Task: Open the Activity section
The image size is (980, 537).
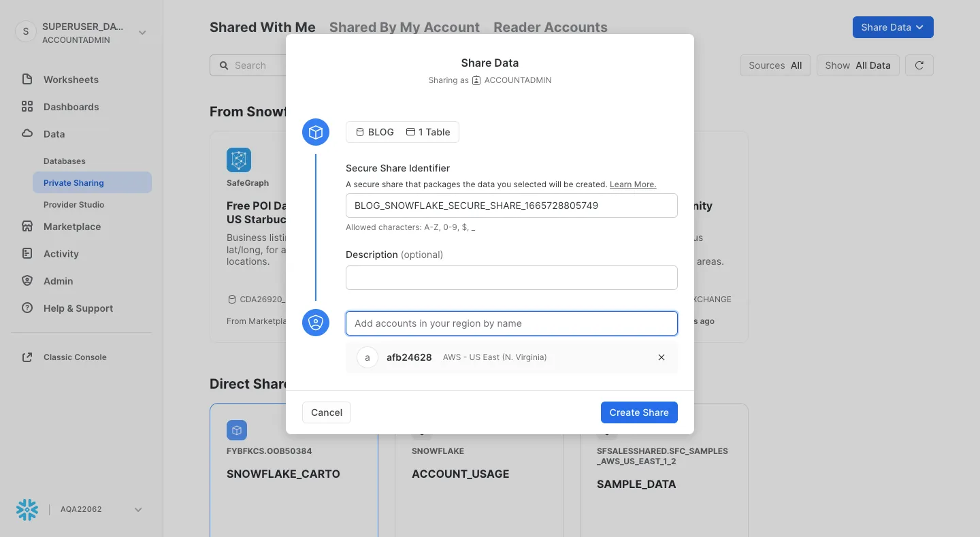Action: [x=61, y=254]
